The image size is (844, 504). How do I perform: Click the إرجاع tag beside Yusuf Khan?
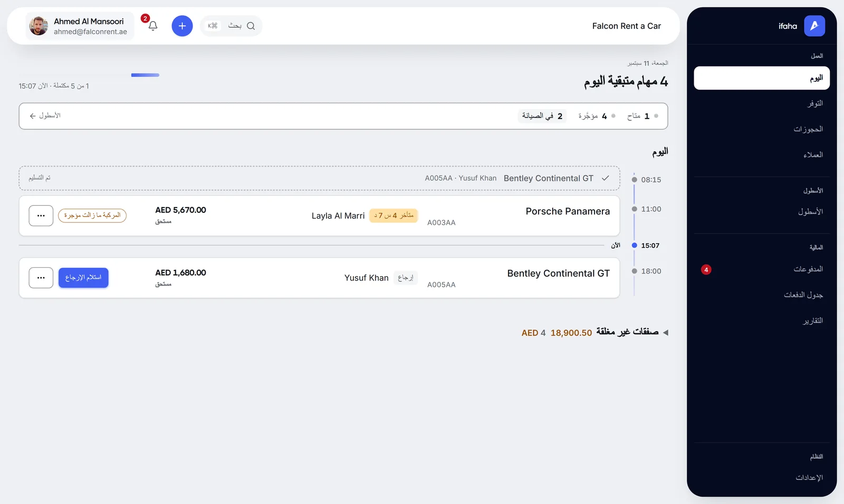406,278
